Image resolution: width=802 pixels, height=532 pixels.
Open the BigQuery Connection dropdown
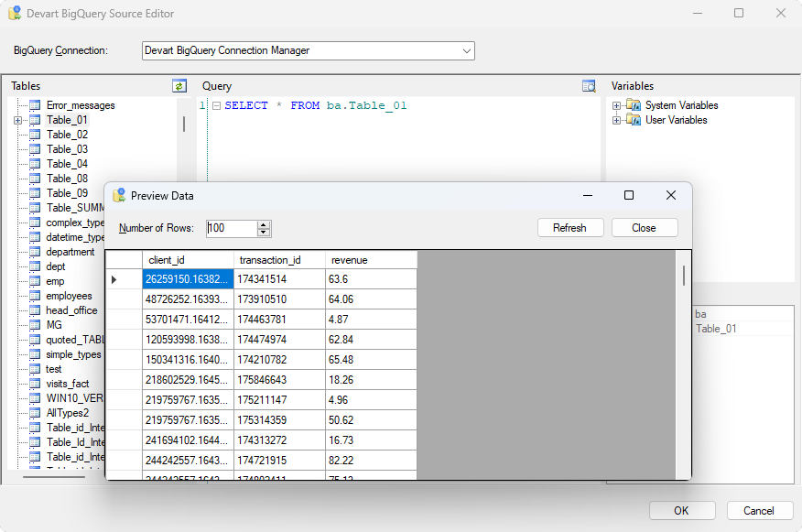pos(466,50)
